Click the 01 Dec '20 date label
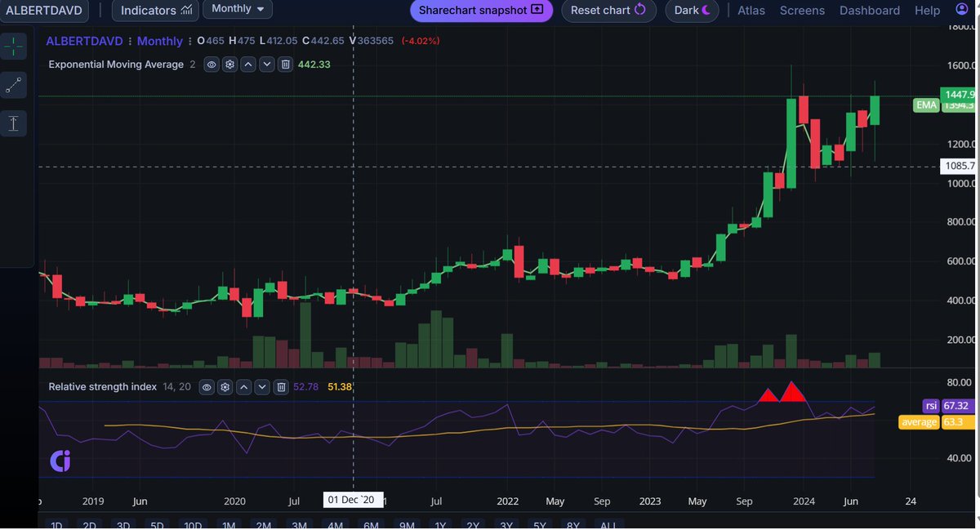The width and height of the screenshot is (980, 530). tap(351, 499)
